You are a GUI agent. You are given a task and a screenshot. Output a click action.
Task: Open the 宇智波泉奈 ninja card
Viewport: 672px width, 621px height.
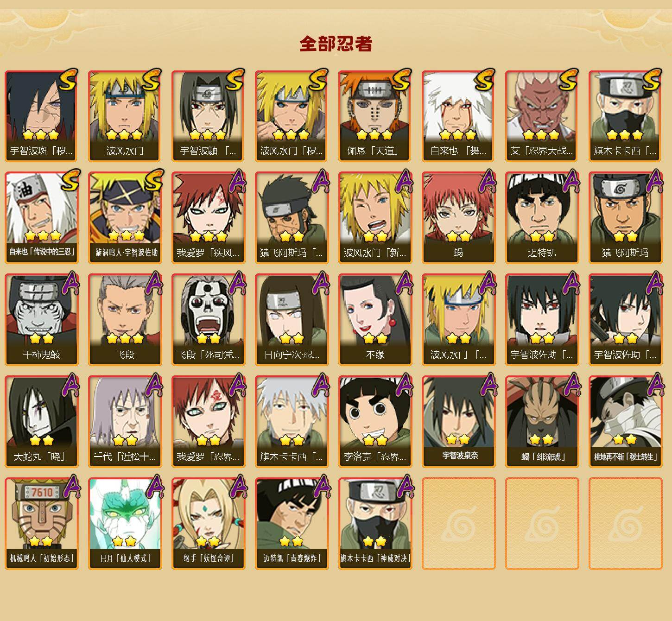click(459, 422)
